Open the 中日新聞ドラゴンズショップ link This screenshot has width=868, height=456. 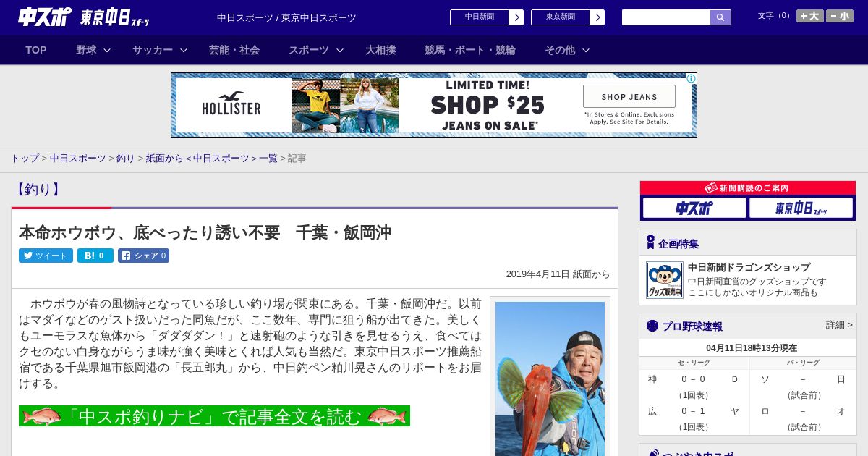click(749, 267)
